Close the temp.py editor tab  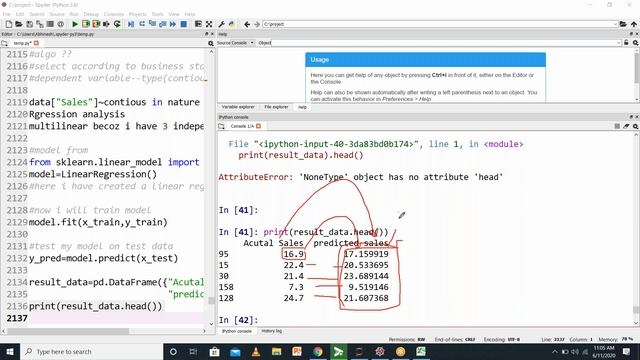pos(36,43)
